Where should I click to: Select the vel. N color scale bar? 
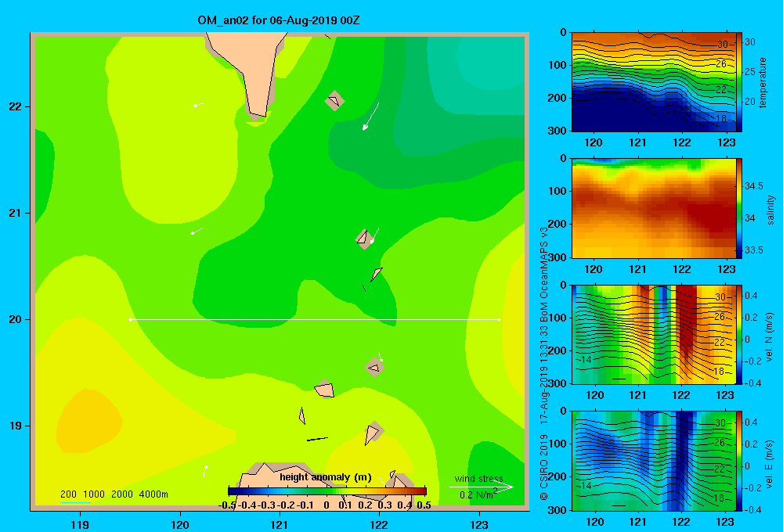[x=739, y=334]
